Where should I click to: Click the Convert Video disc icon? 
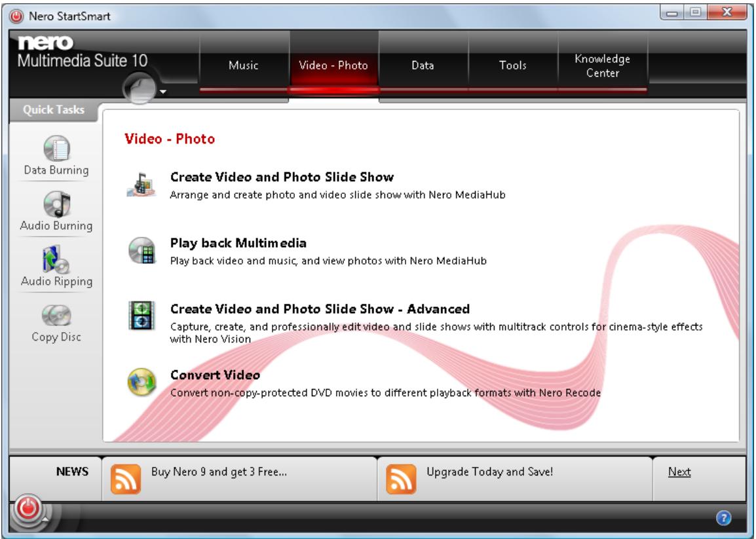[x=142, y=382]
